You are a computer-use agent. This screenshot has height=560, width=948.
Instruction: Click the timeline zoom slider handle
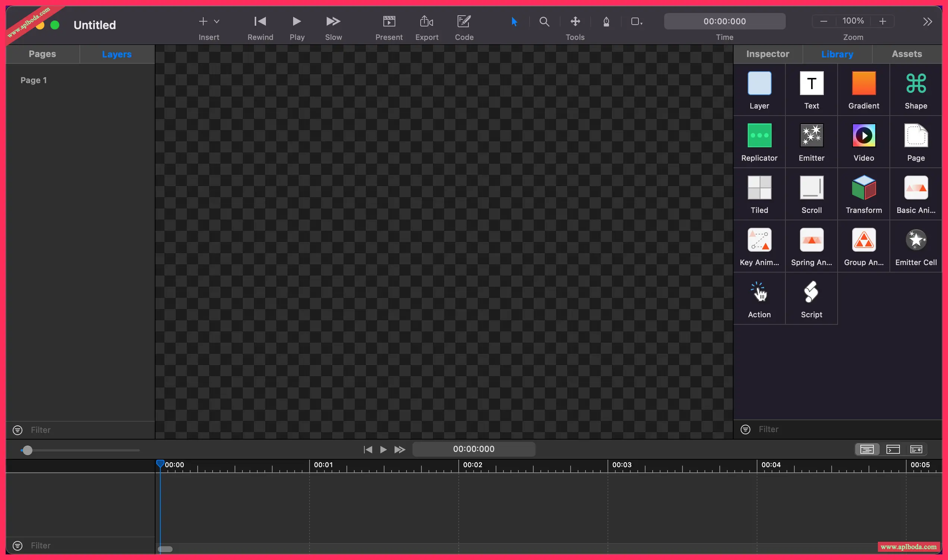27,450
